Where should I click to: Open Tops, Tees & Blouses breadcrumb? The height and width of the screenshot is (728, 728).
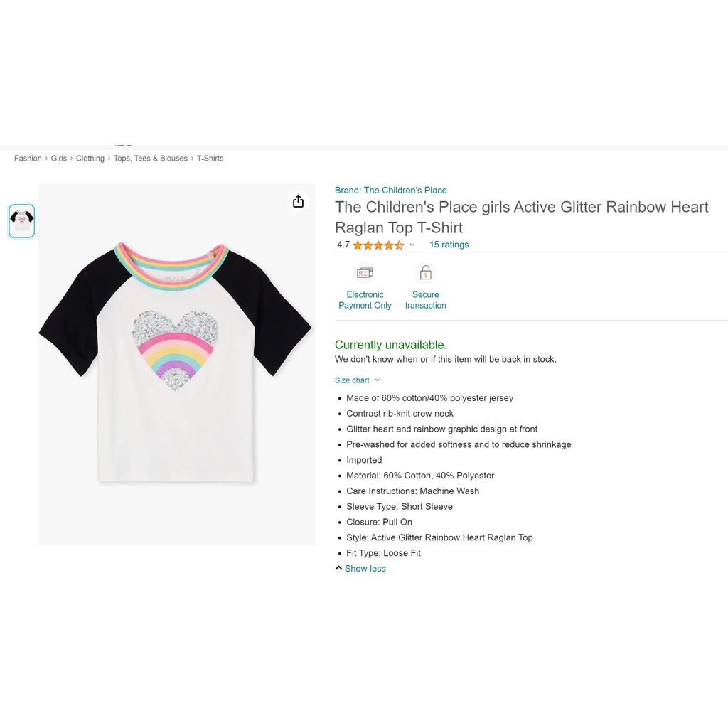[x=151, y=159]
